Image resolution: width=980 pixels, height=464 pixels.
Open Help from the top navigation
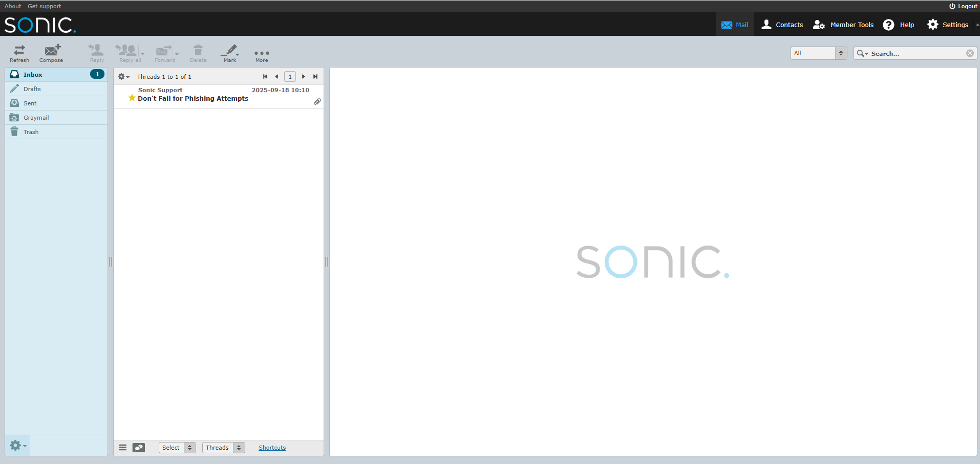pos(899,24)
